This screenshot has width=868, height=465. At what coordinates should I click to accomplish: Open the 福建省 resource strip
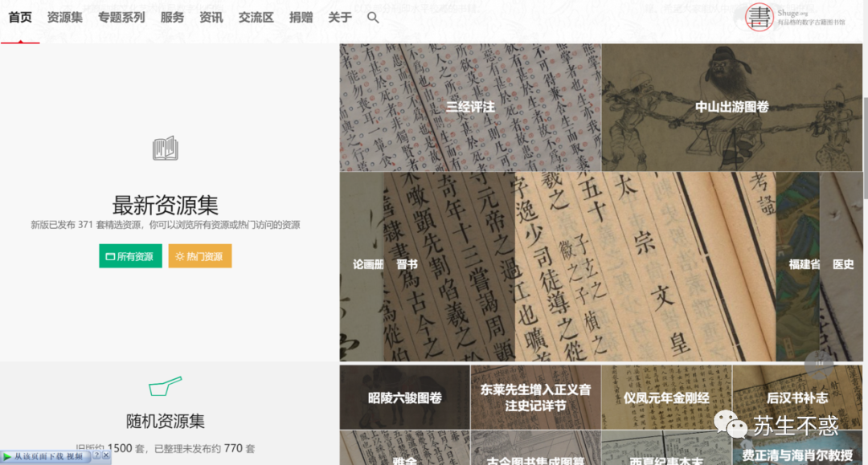click(x=798, y=266)
